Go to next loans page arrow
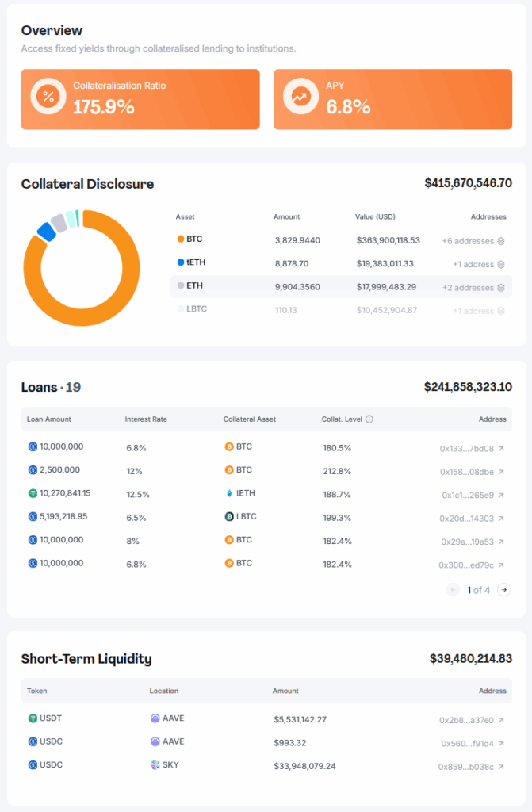 tap(504, 590)
